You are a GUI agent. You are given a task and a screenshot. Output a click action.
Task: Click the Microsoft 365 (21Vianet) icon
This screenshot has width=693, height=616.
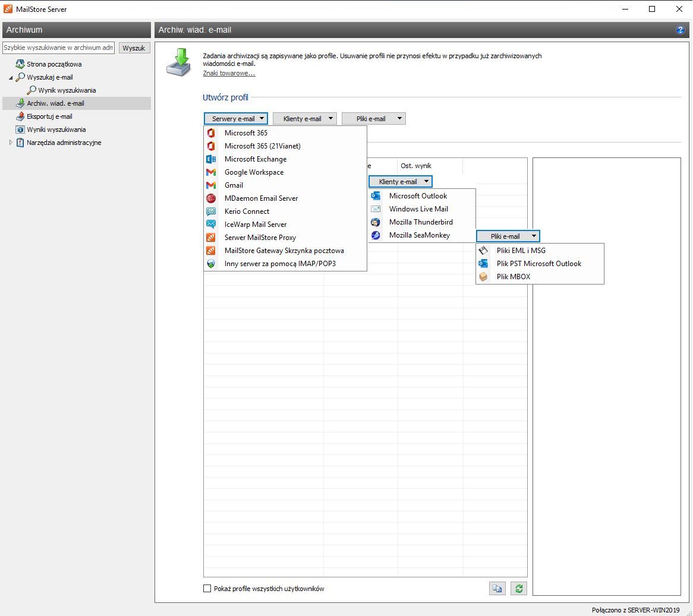(211, 146)
